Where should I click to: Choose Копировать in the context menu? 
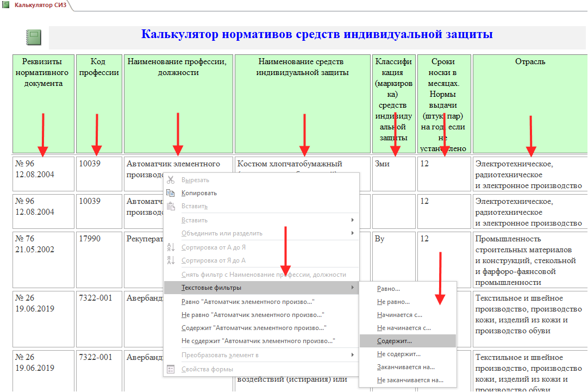tap(261, 193)
